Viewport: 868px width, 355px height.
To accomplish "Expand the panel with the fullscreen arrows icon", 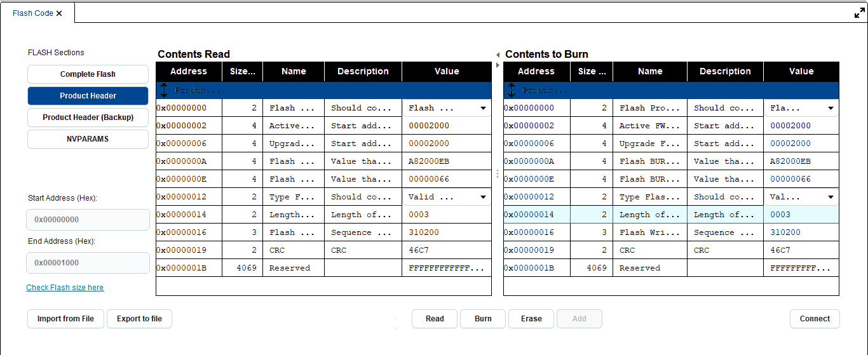I will click(x=859, y=13).
